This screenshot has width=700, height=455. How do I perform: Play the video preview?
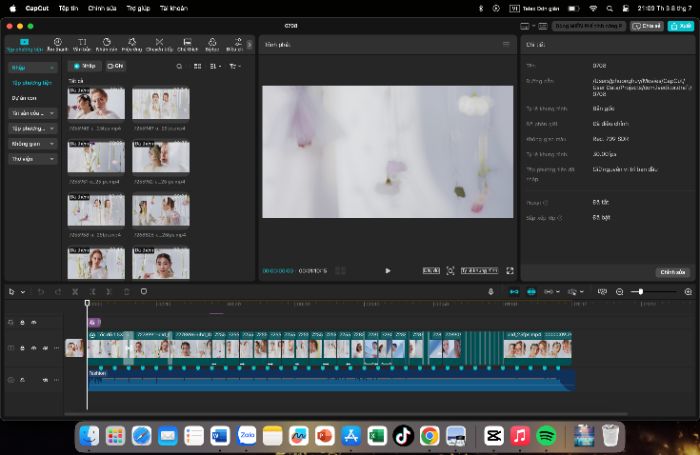388,271
